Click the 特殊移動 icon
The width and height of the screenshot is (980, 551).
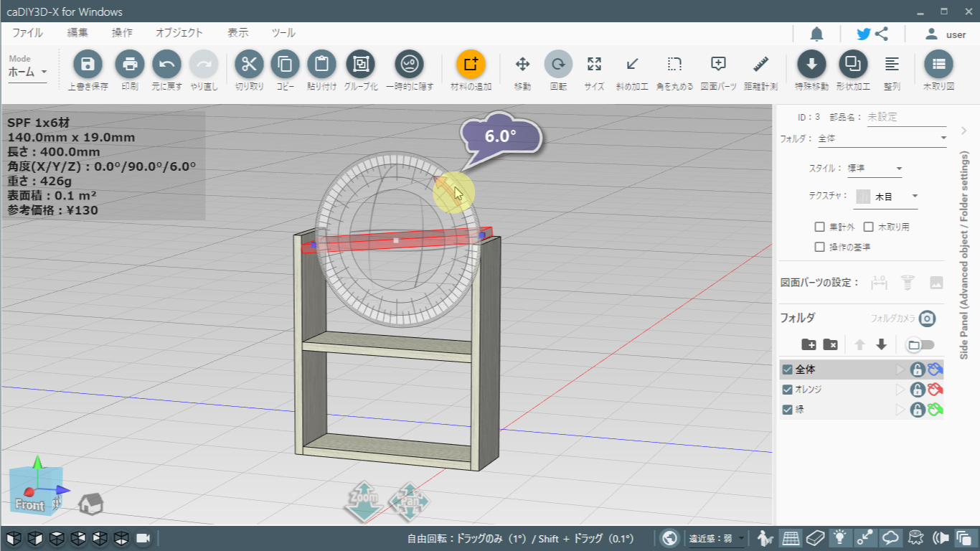click(811, 65)
